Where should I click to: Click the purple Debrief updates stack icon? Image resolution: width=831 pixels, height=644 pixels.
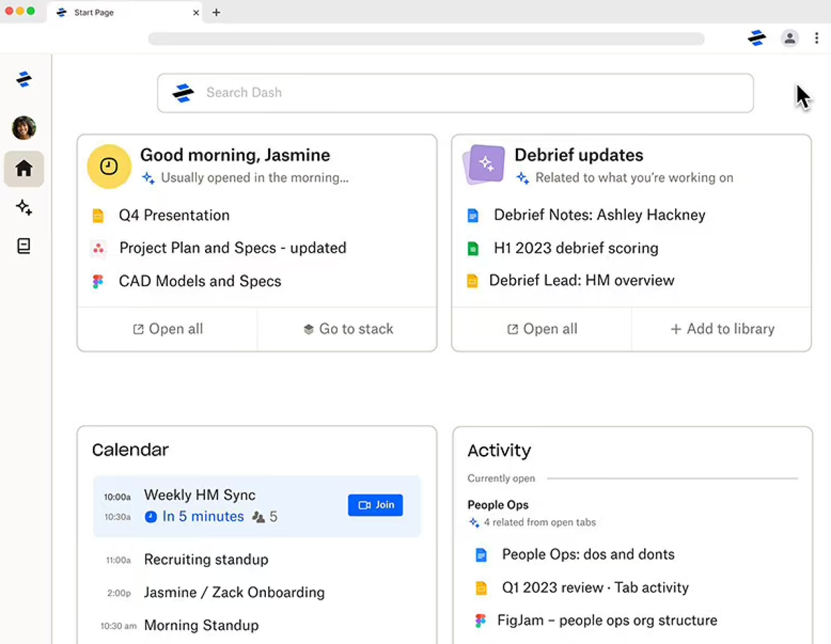[484, 165]
